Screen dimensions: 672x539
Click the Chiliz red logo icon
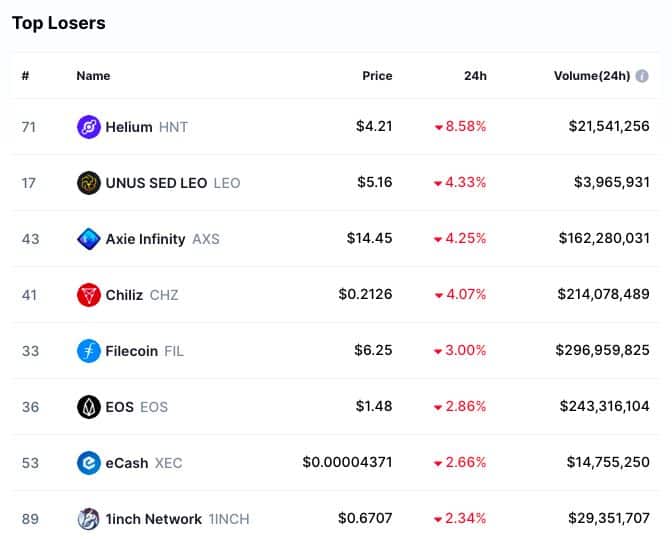coord(89,295)
